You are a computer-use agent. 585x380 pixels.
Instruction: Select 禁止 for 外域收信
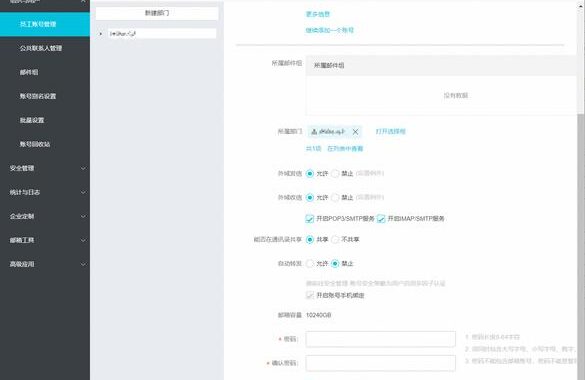[x=335, y=197]
